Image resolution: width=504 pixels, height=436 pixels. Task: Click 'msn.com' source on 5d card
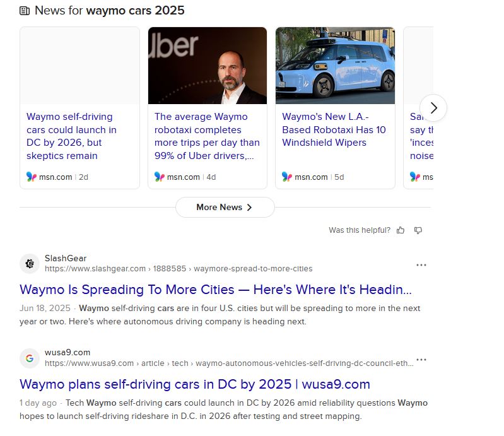tap(311, 177)
